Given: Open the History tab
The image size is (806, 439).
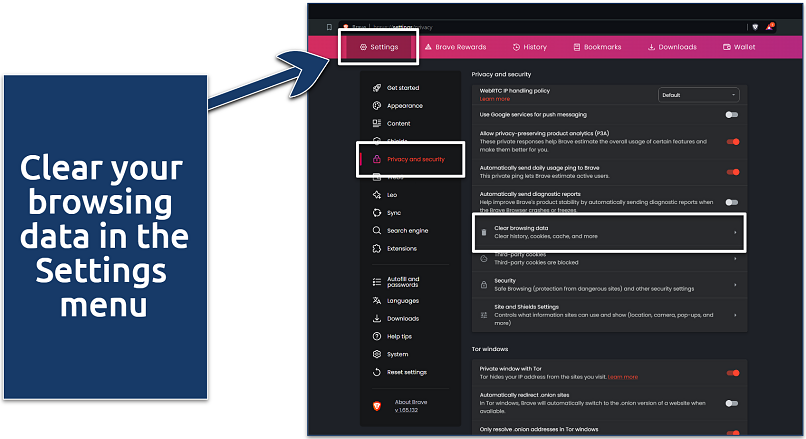Looking at the screenshot, I should [529, 47].
